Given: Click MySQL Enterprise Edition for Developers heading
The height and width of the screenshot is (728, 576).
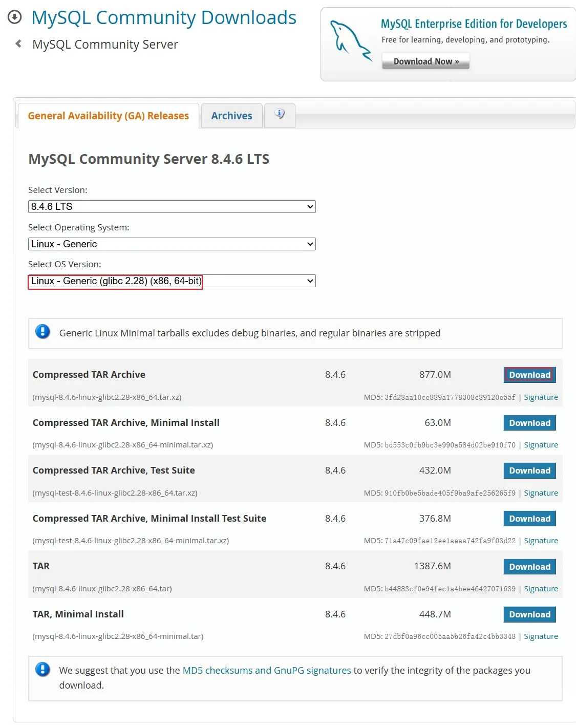Looking at the screenshot, I should coord(474,24).
